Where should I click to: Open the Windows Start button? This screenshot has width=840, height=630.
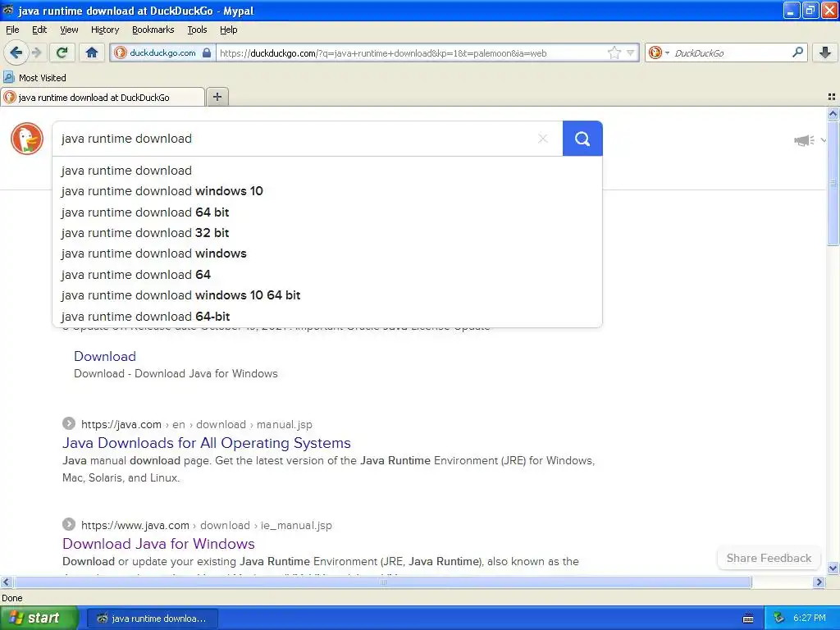[39, 618]
